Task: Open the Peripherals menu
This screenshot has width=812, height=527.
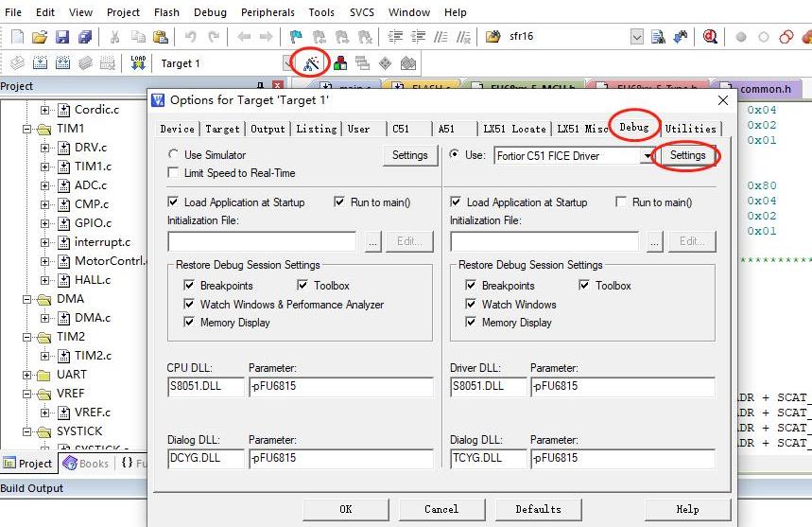Action: pos(269,12)
